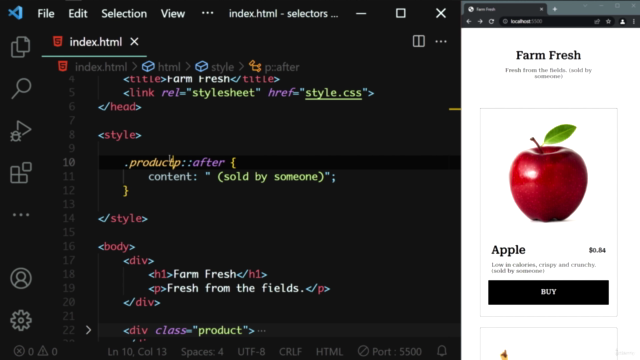Stop Live Server via Port : 5500
This screenshot has width=640, height=360.
390,351
